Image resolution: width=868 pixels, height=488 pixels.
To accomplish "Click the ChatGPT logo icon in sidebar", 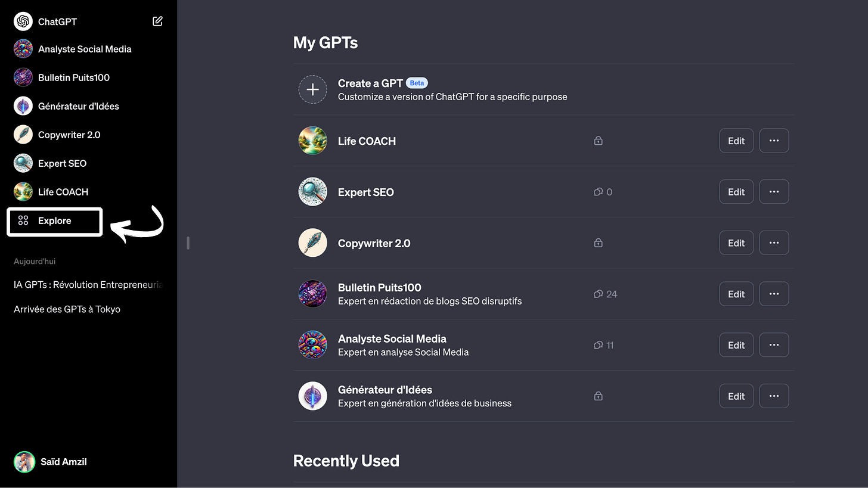I will coord(23,21).
